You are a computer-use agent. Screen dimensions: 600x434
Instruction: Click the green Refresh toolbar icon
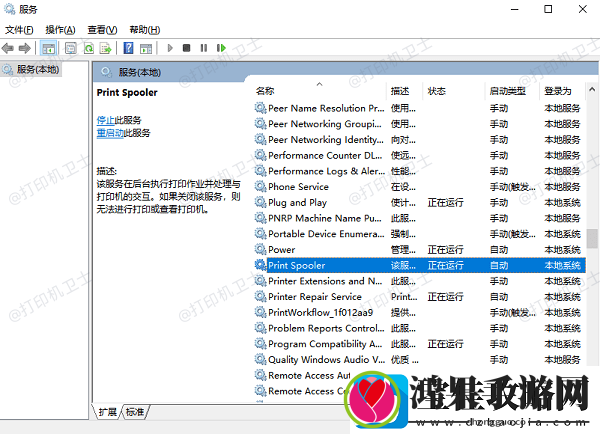pos(89,48)
